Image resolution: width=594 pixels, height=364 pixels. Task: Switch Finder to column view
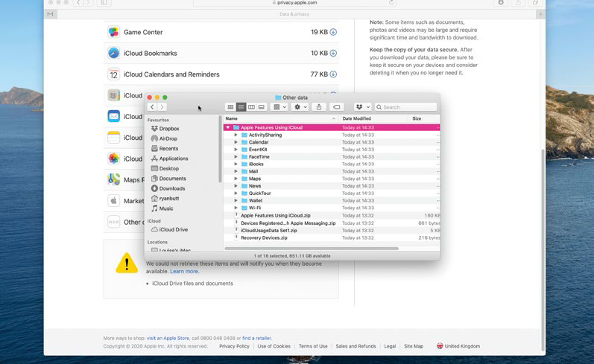(251, 107)
